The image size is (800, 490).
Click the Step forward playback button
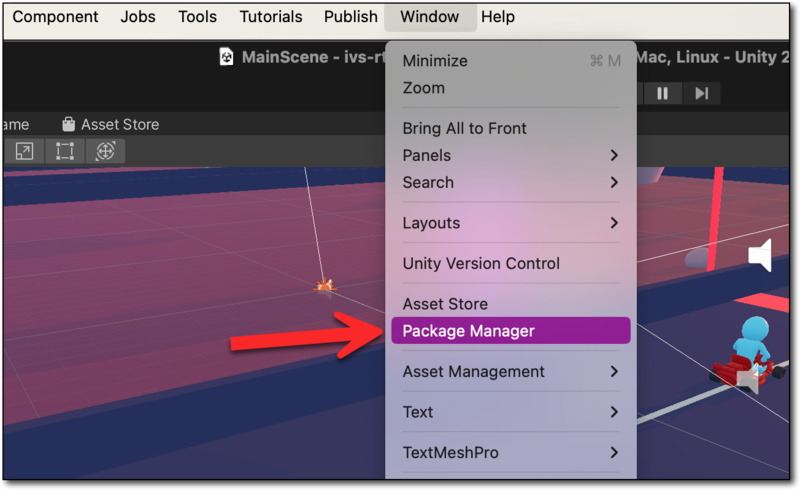tap(702, 93)
